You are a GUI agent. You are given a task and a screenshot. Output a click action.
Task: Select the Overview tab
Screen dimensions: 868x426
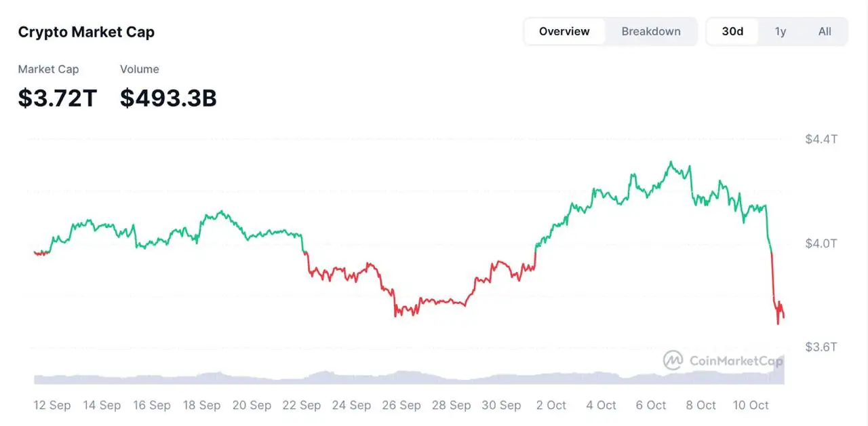[564, 31]
